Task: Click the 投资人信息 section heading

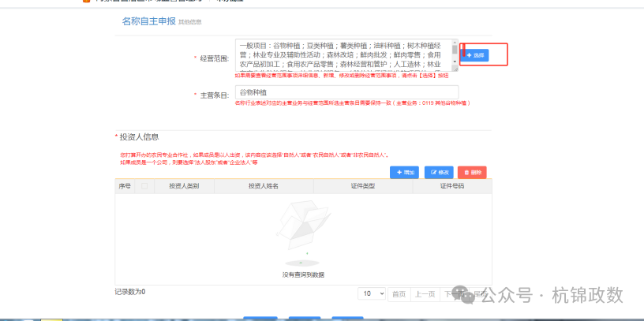Action: 139,136
